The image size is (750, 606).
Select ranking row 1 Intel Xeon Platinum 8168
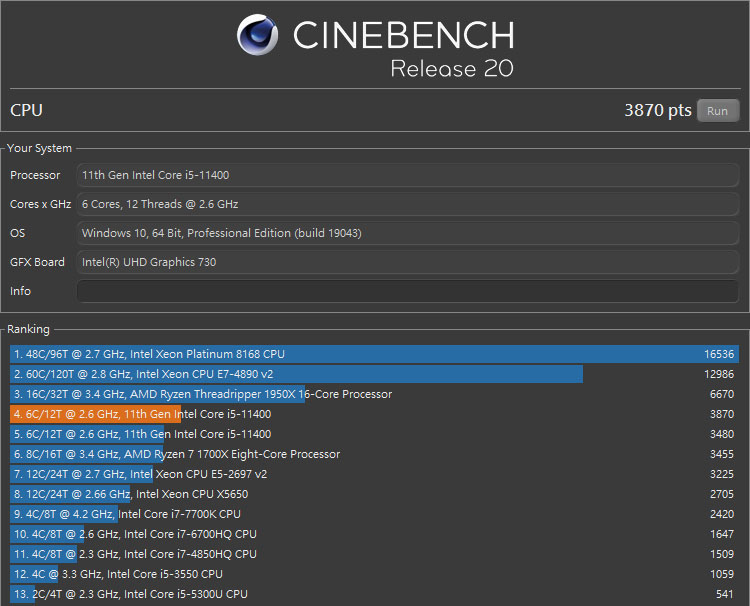pos(375,354)
